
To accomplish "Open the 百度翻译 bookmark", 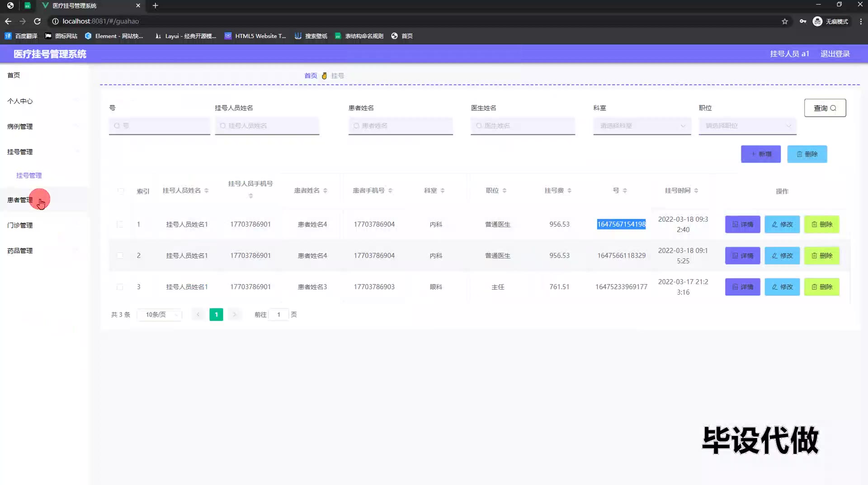I will [x=21, y=36].
